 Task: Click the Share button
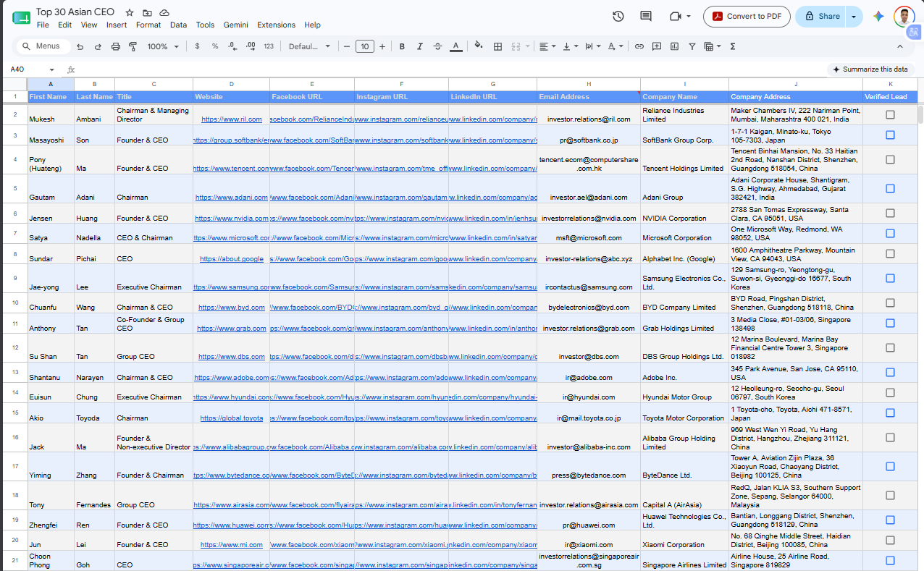pyautogui.click(x=821, y=16)
